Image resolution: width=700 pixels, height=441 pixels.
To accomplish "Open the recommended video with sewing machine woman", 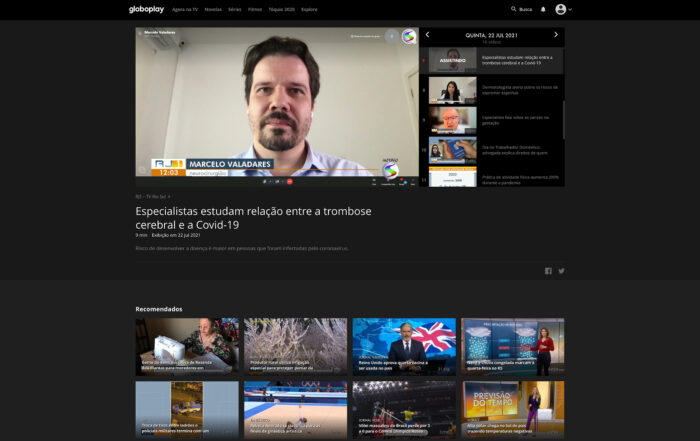I will (x=187, y=346).
